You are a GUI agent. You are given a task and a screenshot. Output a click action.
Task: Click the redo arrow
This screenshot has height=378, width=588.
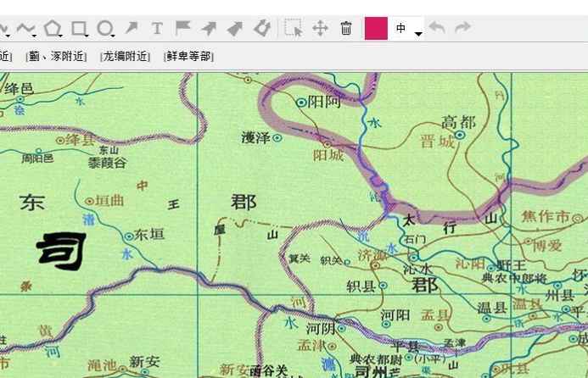[x=462, y=28]
